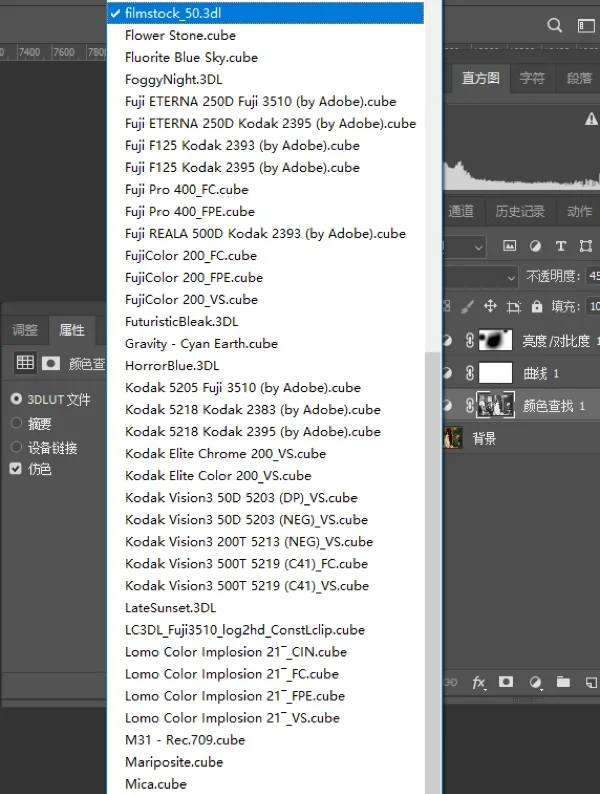Filter layers by adjustment layer icon
The height and width of the screenshot is (794, 600).
[535, 246]
